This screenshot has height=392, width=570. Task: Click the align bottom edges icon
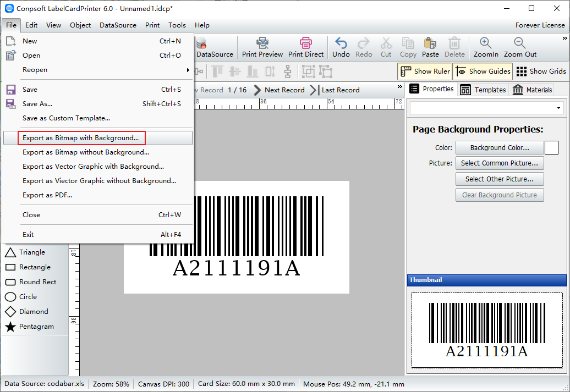pyautogui.click(x=253, y=71)
